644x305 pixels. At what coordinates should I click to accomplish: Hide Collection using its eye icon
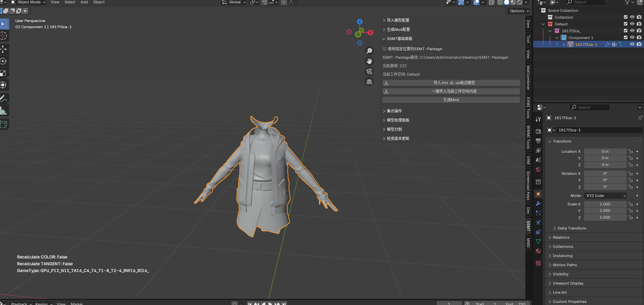(632, 17)
